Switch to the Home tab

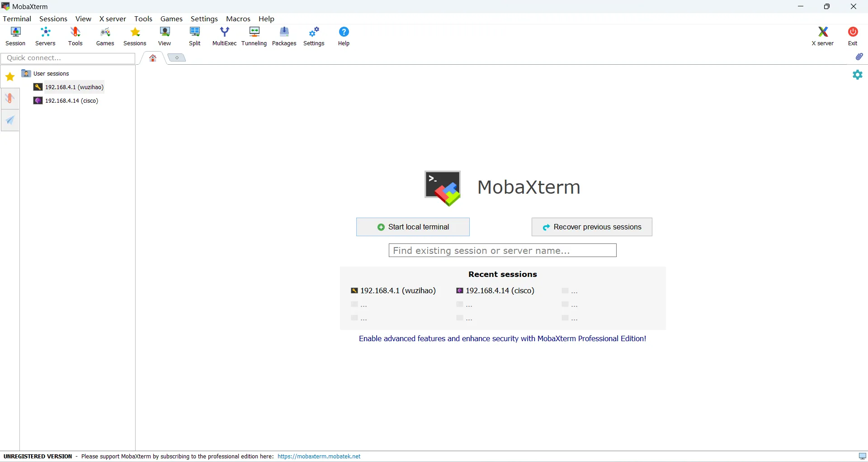point(153,58)
